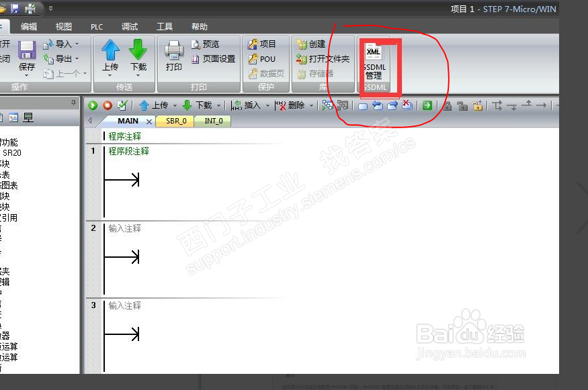Open the 删除 dropdown arrow
The width and height of the screenshot is (588, 390).
pos(311,106)
